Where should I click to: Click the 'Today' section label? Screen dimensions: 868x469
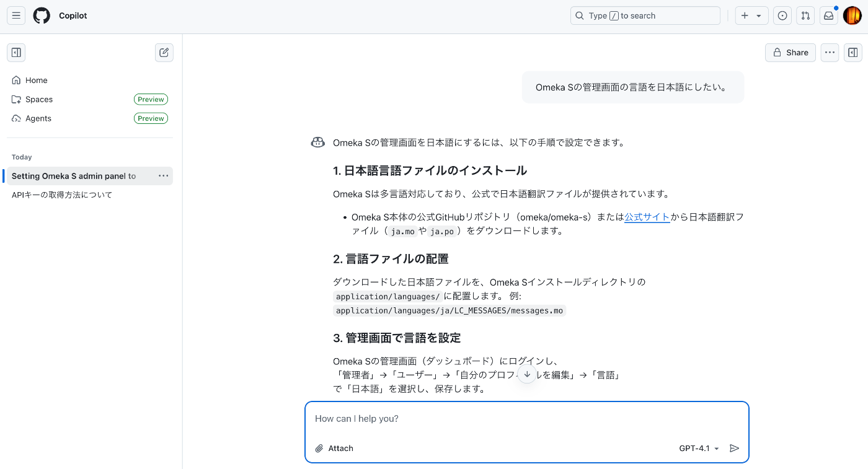[x=22, y=157]
